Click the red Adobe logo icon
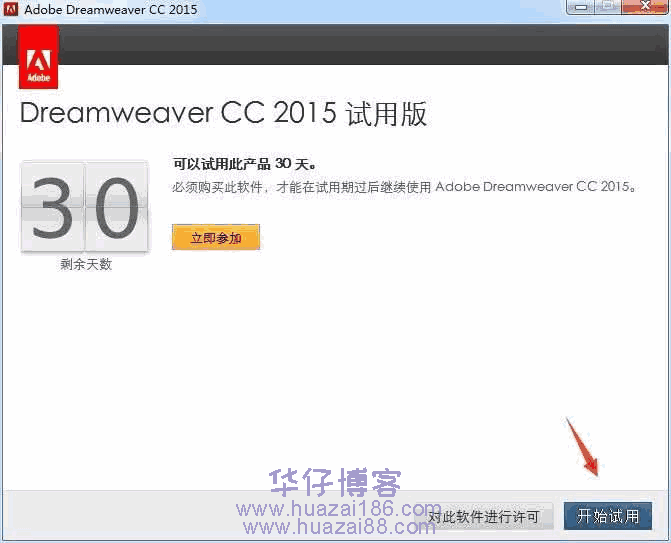The height and width of the screenshot is (543, 671). [39, 57]
